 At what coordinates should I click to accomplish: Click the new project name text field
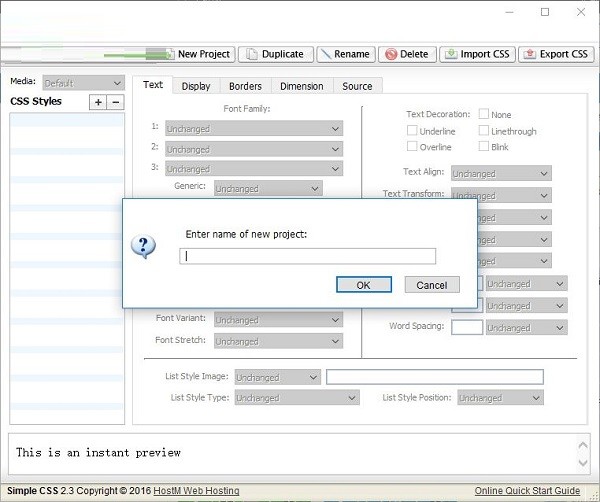coord(307,256)
